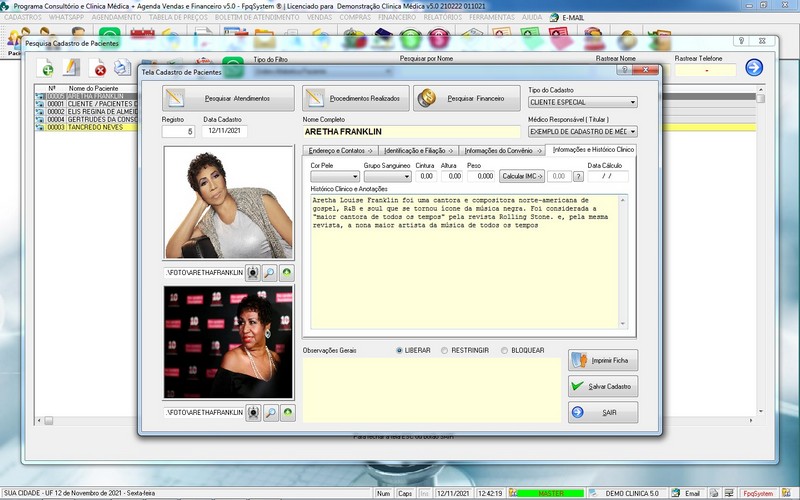Click the webcam icon beside the upper photo path

[x=253, y=273]
